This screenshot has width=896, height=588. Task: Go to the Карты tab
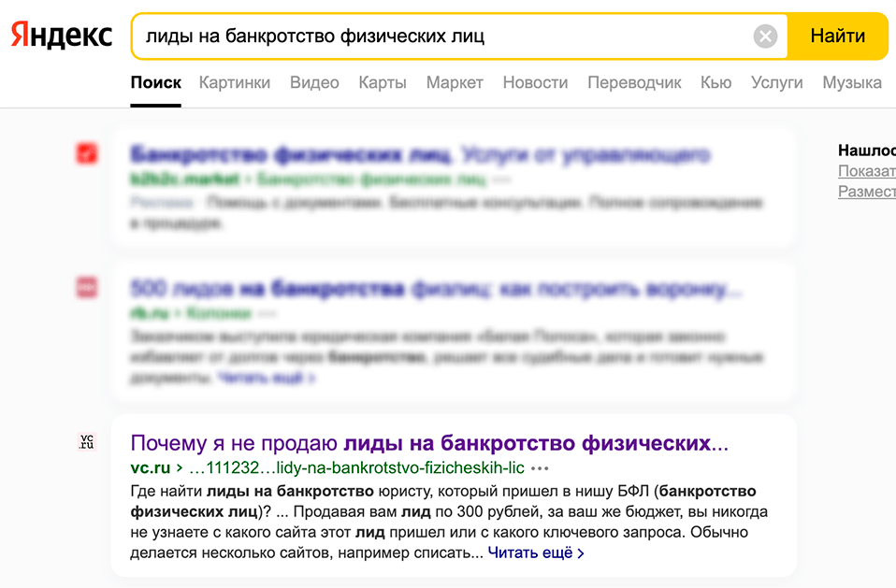click(x=383, y=83)
